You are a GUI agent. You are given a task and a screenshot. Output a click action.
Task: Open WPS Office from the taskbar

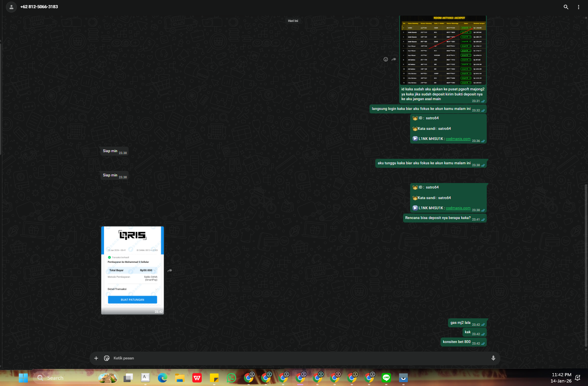(x=197, y=378)
